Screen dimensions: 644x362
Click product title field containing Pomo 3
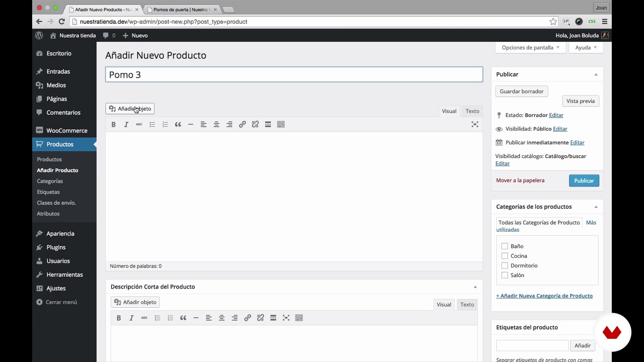294,74
